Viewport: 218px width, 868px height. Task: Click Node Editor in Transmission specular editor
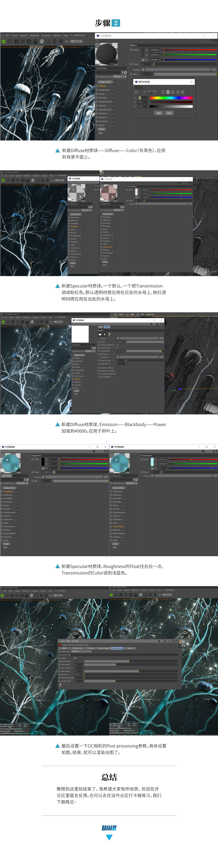[x=118, y=488]
